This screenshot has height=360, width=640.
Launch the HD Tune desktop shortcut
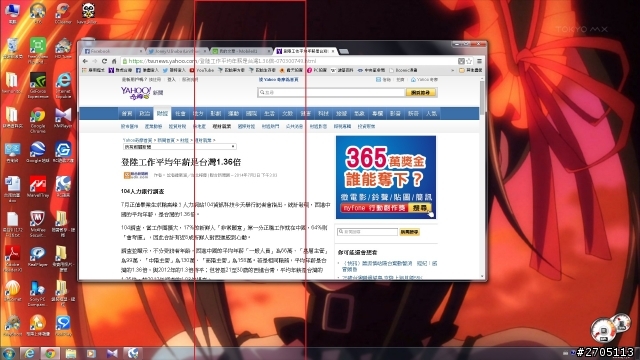[x=63, y=48]
